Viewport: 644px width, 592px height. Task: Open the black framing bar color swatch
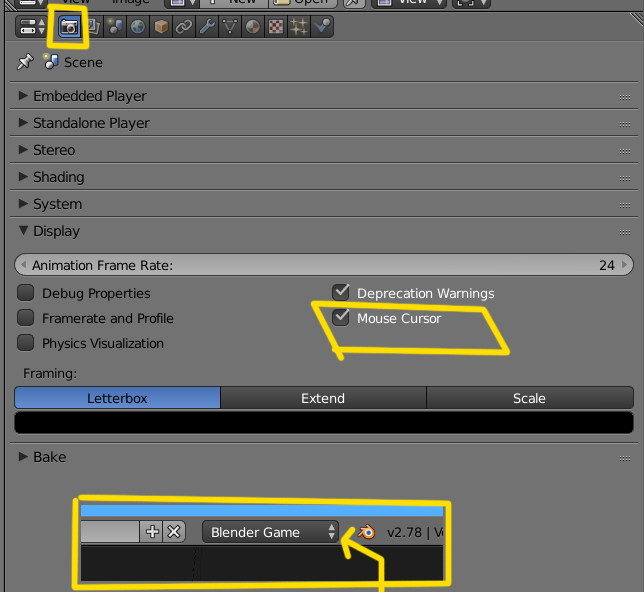324,422
